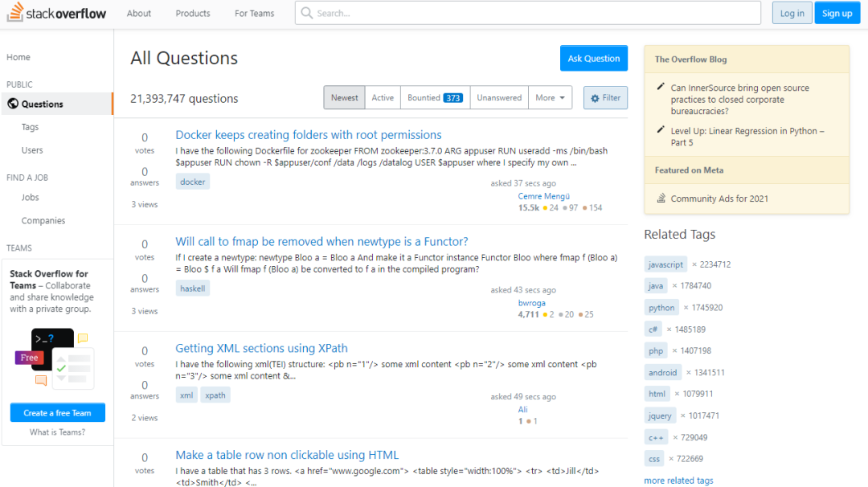Click the 373 bounty count badge

click(x=452, y=98)
